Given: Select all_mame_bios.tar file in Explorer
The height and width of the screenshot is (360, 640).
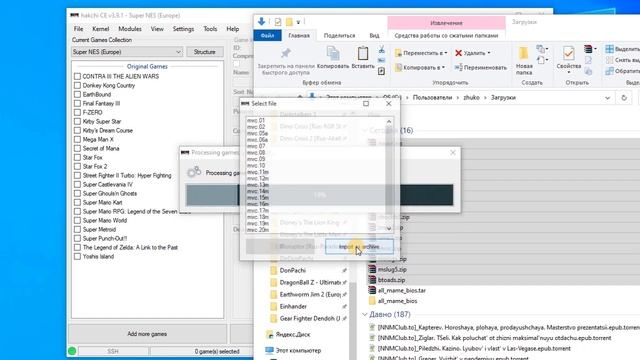Looking at the screenshot, I should 402,291.
